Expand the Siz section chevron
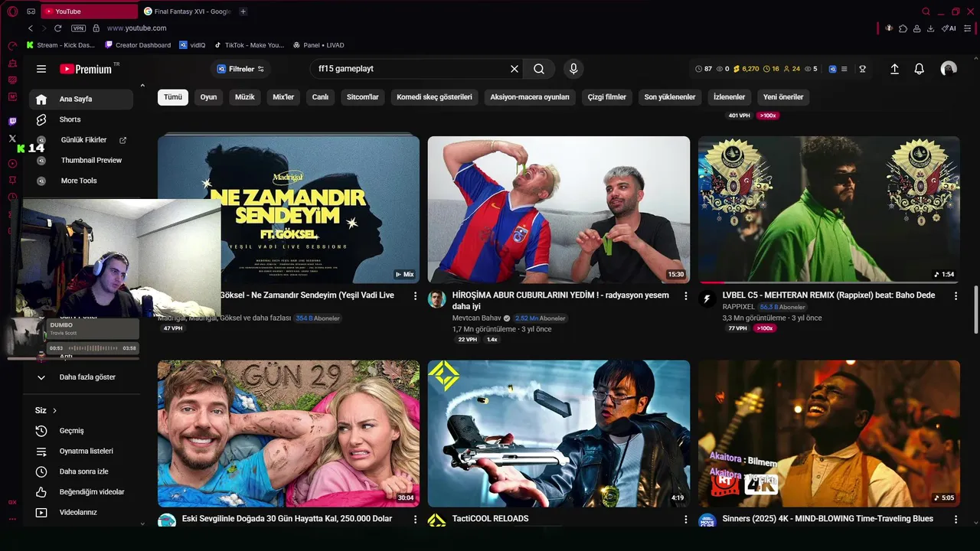This screenshot has width=980, height=551. tap(55, 411)
